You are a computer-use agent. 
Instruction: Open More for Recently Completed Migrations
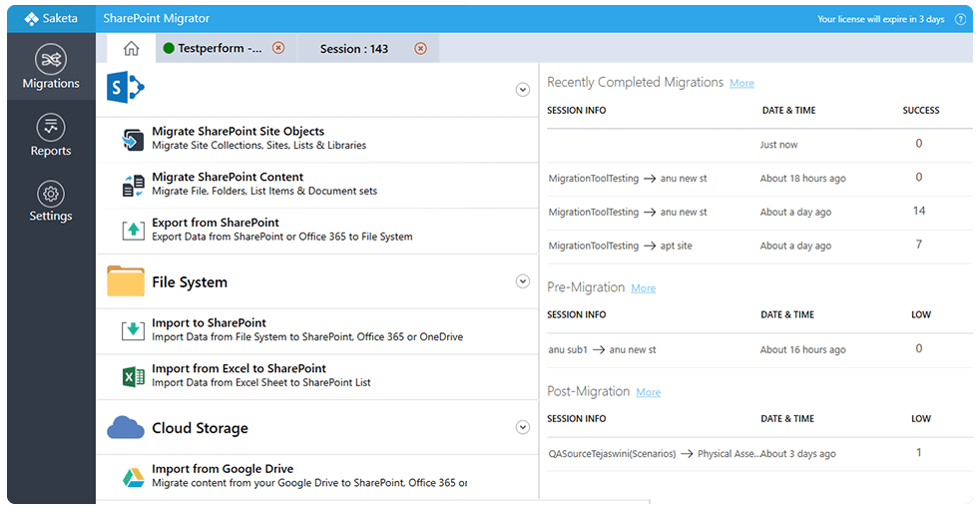point(741,83)
